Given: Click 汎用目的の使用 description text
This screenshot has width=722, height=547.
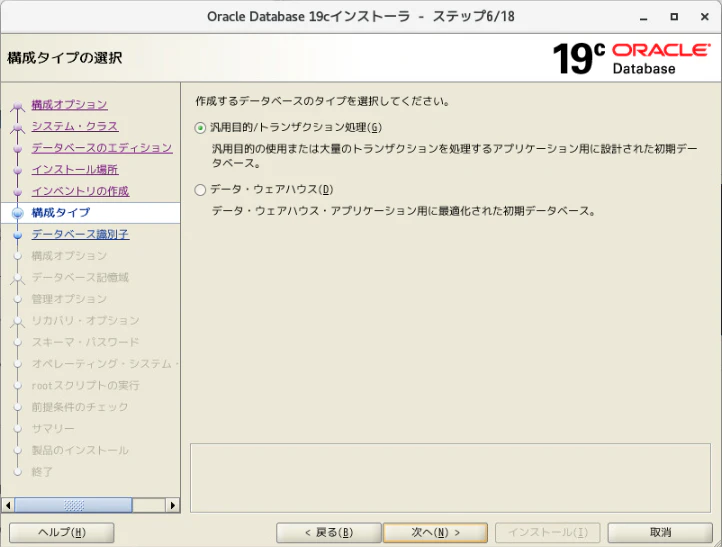Looking at the screenshot, I should [454, 156].
